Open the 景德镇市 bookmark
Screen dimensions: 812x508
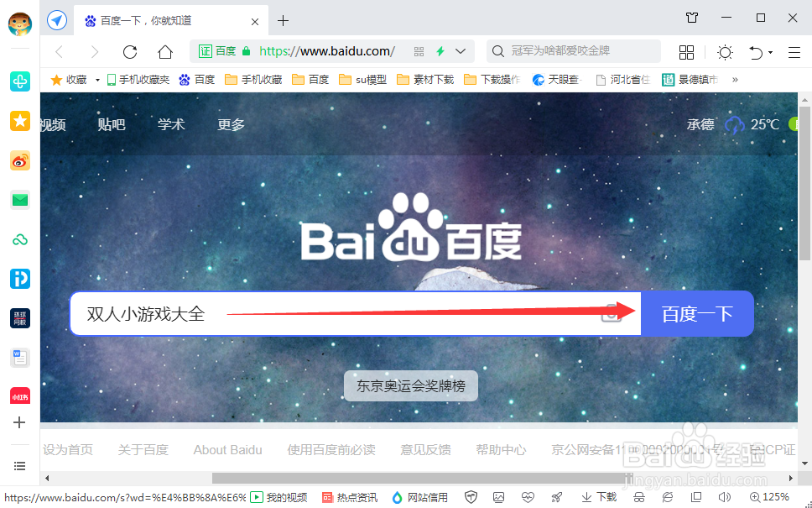tap(690, 80)
